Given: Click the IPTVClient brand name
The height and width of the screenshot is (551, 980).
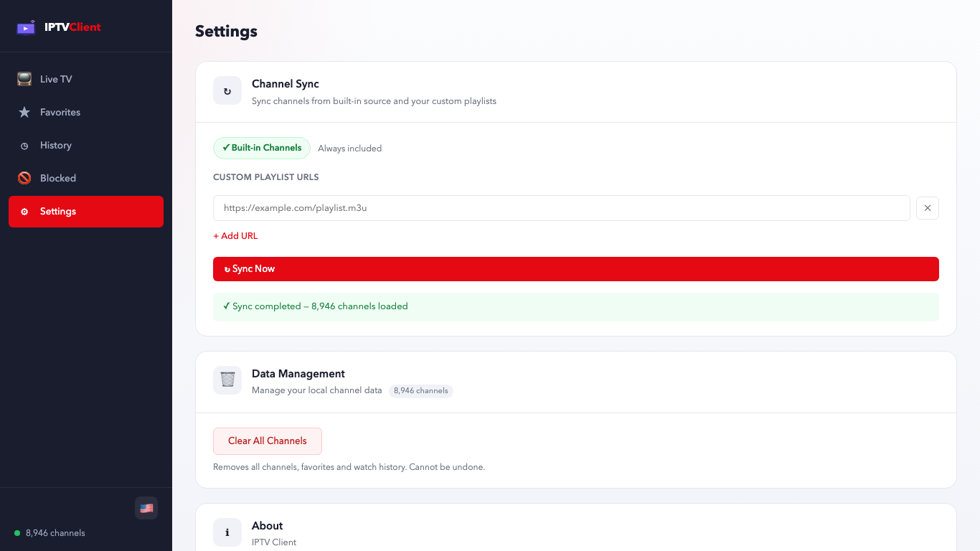Looking at the screenshot, I should point(72,27).
